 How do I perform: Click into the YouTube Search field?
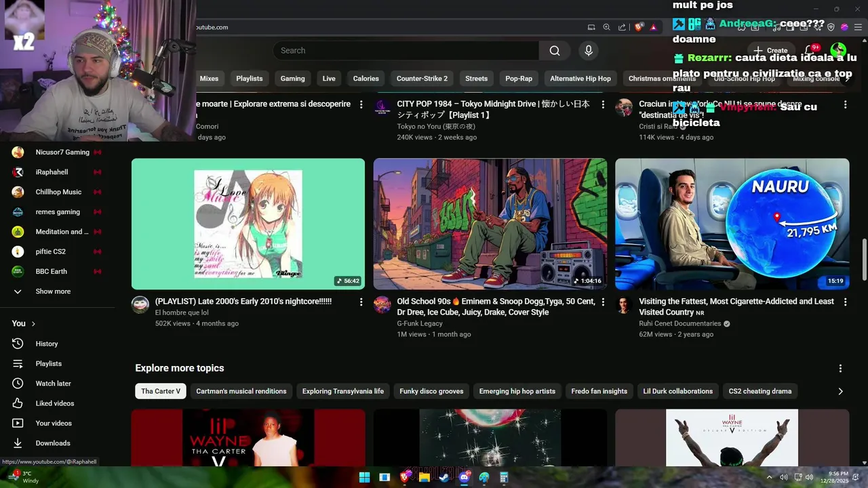407,51
